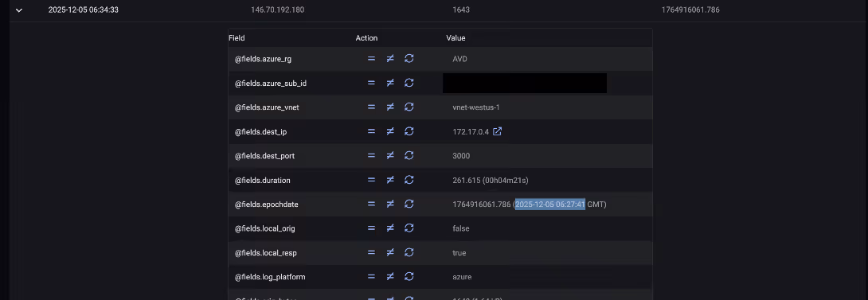Click circular arrows icon for @fields.azure_sub_id
The width and height of the screenshot is (868, 300).
tap(409, 83)
